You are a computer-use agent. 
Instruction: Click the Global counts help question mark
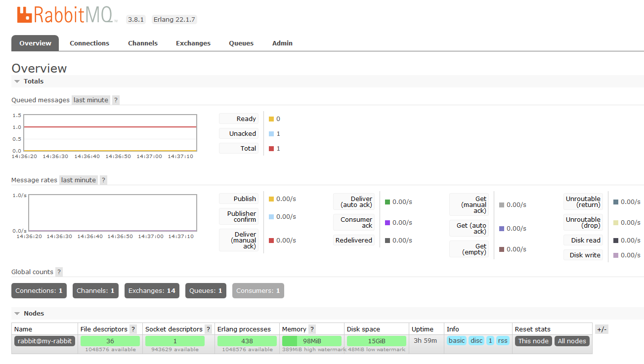pos(59,272)
